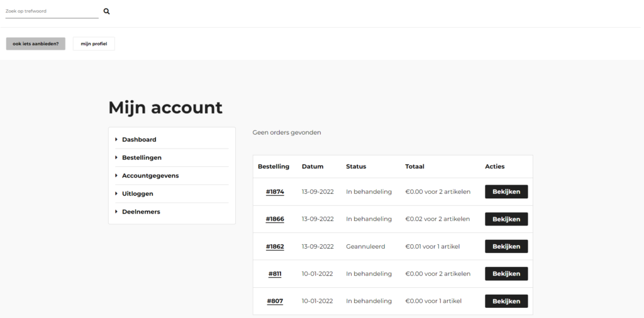
Task: Click the magnifying glass search icon
Action: [106, 11]
